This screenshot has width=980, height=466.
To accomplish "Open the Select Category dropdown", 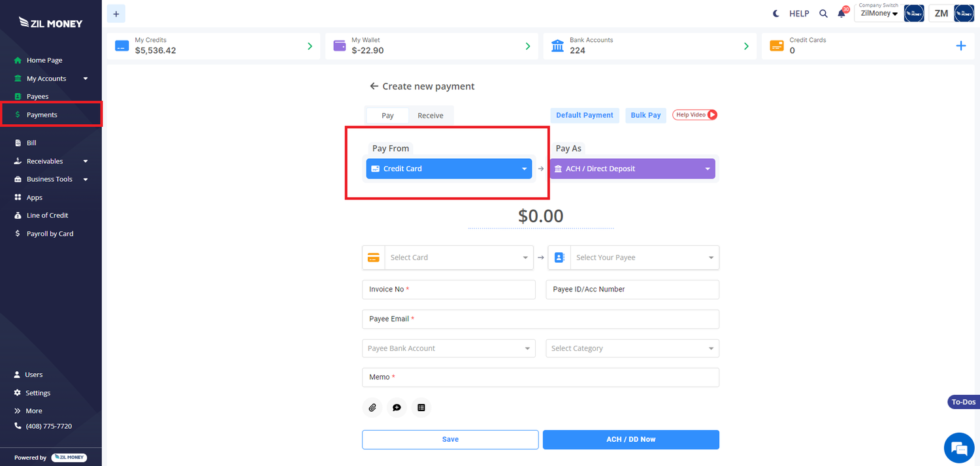I will pos(632,348).
